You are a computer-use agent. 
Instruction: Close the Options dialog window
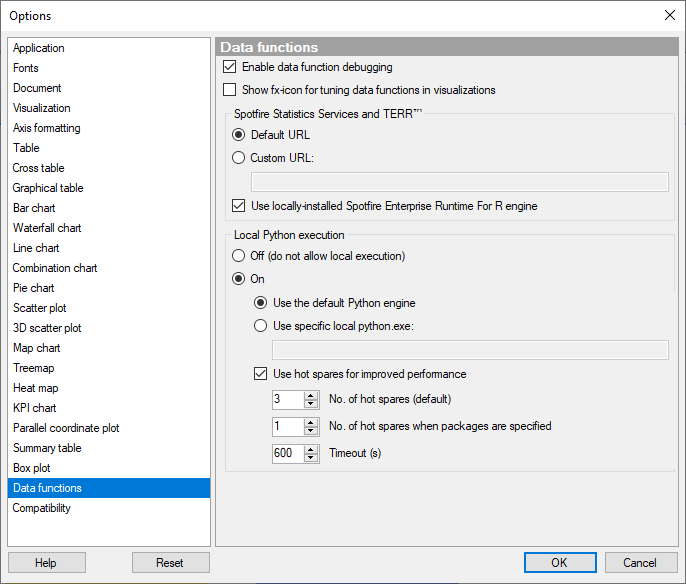point(669,15)
